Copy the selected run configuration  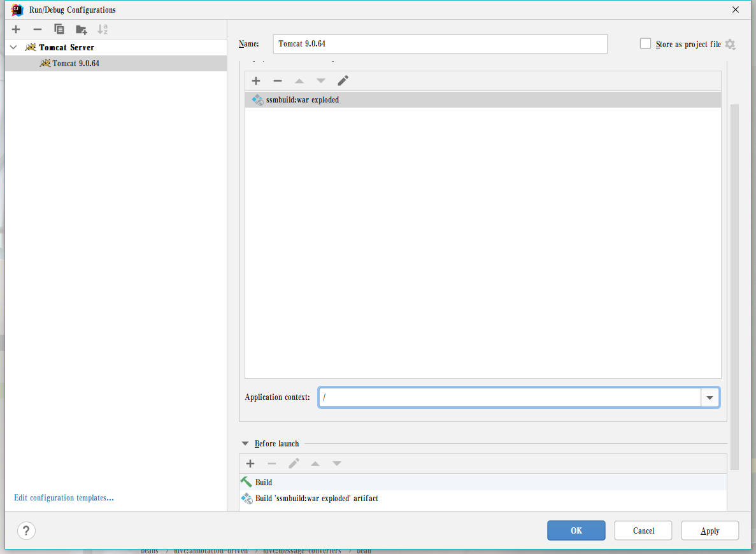(x=59, y=29)
